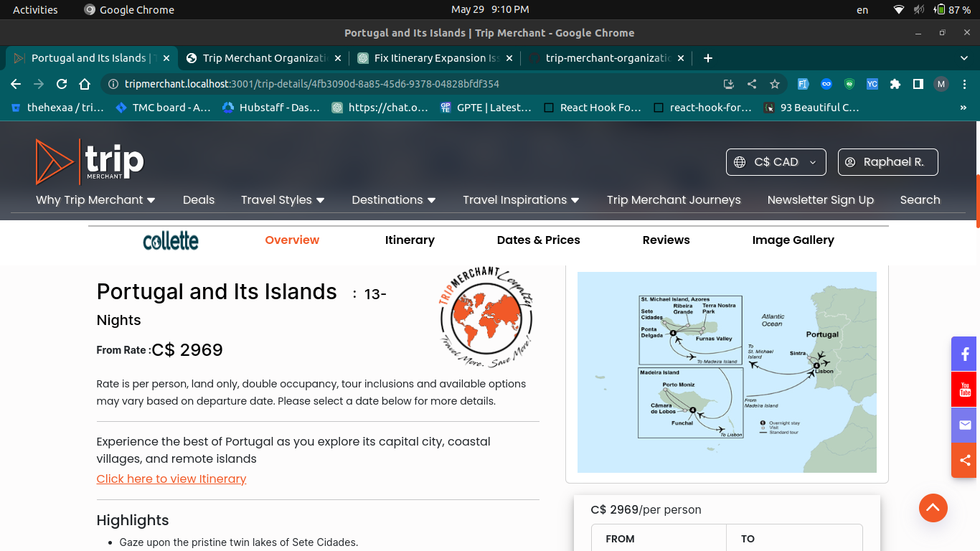This screenshot has width=980, height=551.
Task: Open the Hubstaff bookmark
Action: click(x=270, y=108)
